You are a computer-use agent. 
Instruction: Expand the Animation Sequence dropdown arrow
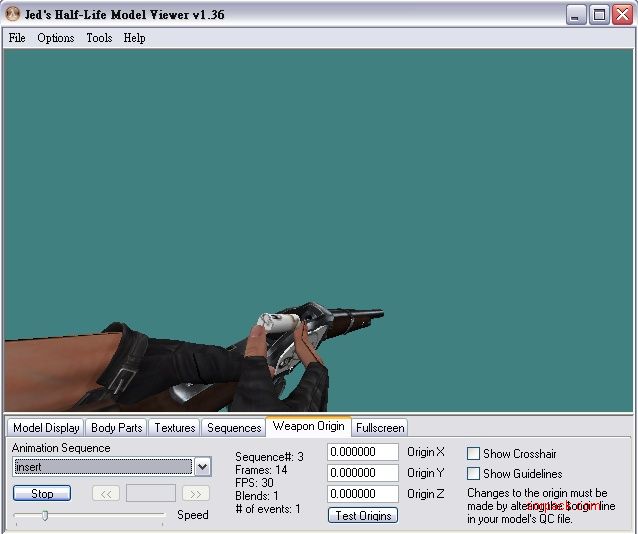pyautogui.click(x=202, y=467)
